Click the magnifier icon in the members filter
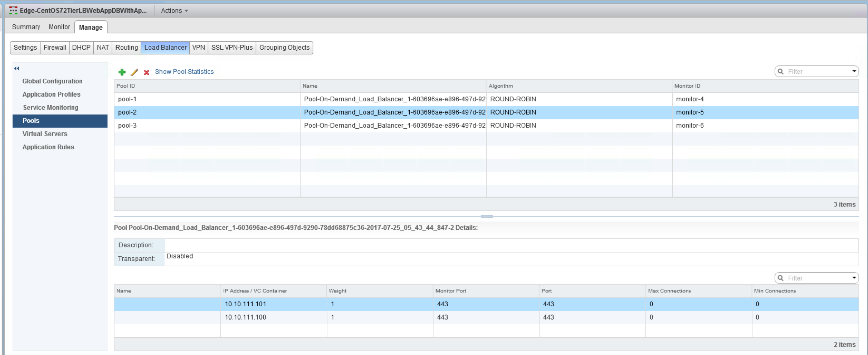 coord(781,278)
